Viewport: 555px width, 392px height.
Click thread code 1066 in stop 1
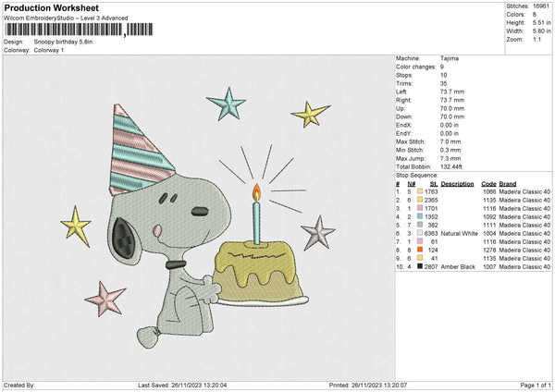[x=489, y=191]
